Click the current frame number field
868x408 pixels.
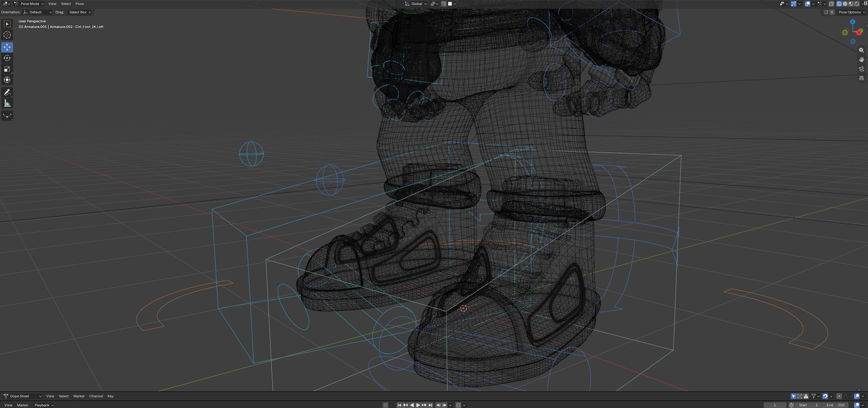[775, 405]
